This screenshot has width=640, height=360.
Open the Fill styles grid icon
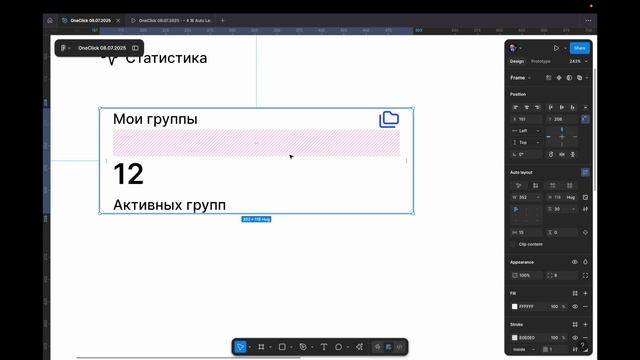pos(575,293)
